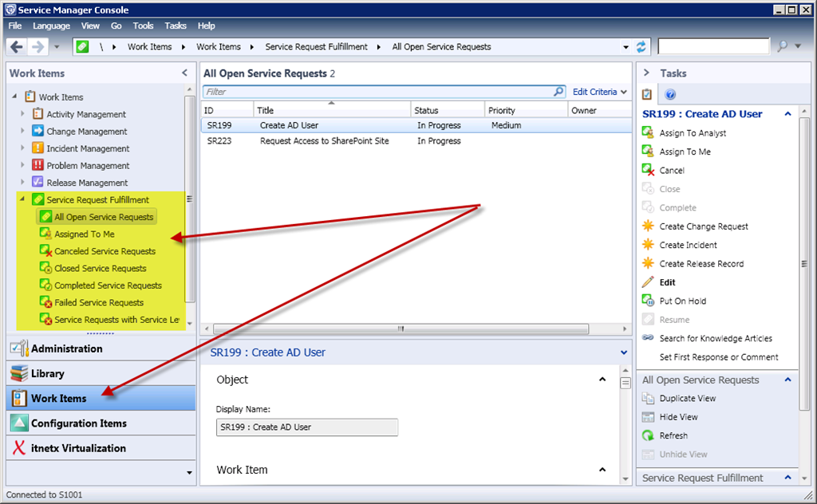Click the Cancel task icon

click(648, 170)
